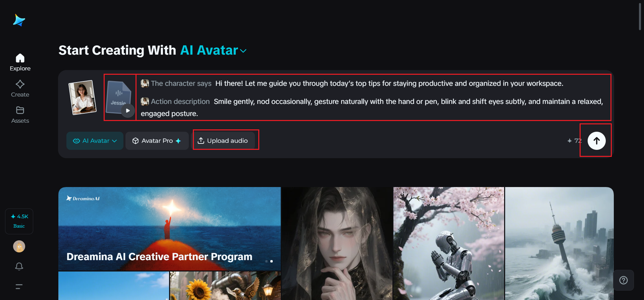This screenshot has width=644, height=300.
Task: Click the Dreamina logo icon
Action: click(19, 20)
